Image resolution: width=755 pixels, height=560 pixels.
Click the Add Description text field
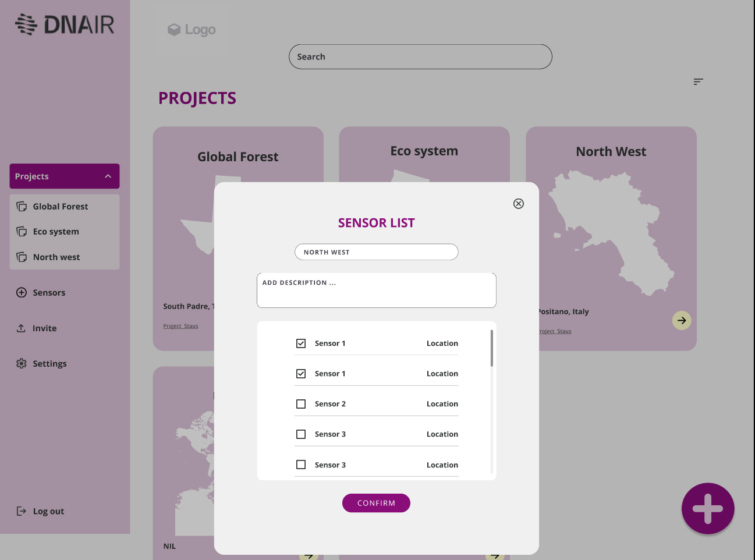pyautogui.click(x=376, y=290)
